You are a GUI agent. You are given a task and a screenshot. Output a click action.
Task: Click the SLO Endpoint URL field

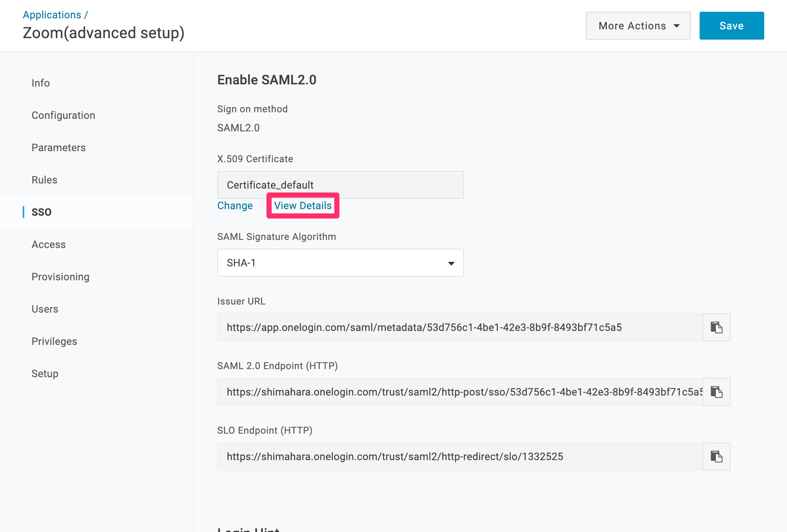(460, 456)
